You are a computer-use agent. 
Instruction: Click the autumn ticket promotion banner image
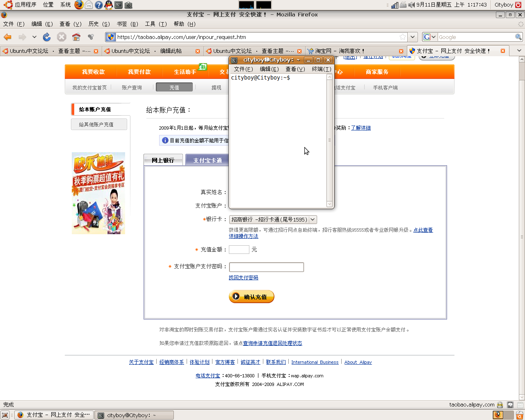(x=98, y=193)
